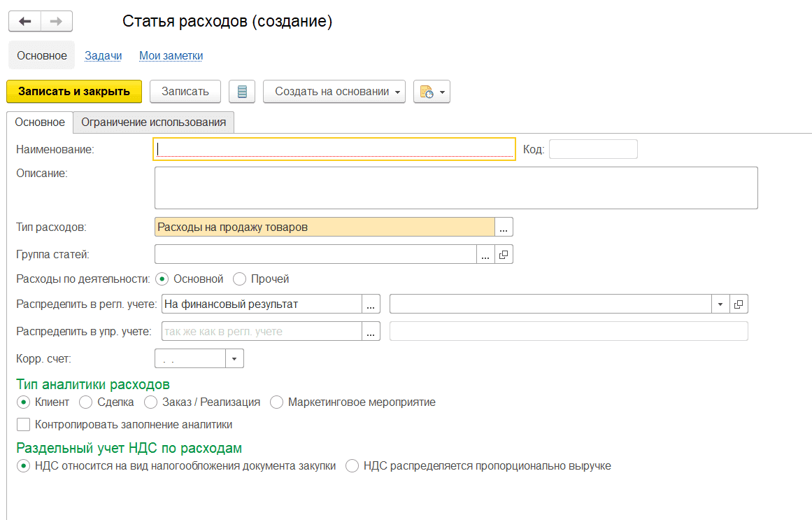Click open-form icon next to Группа статей
This screenshot has width=812, height=520.
point(504,254)
